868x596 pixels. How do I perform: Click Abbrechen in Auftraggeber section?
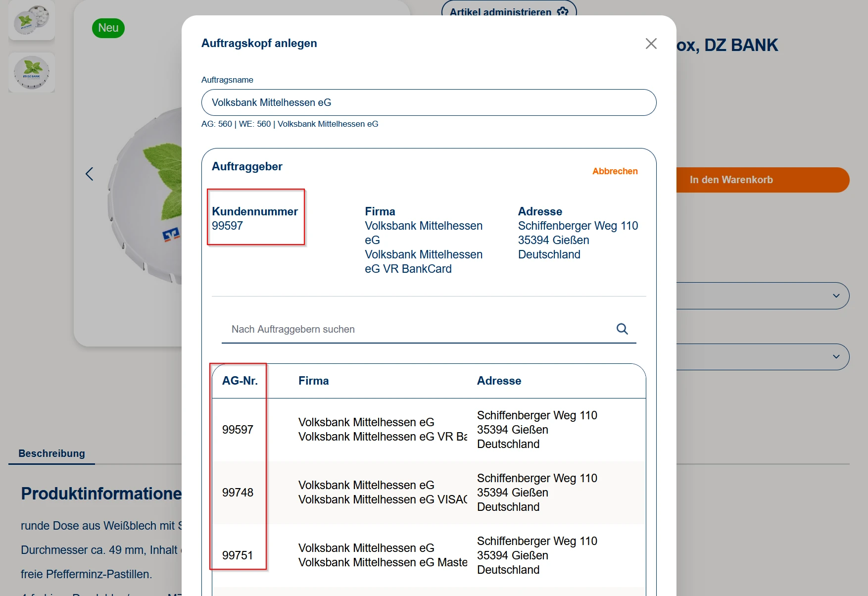point(615,171)
